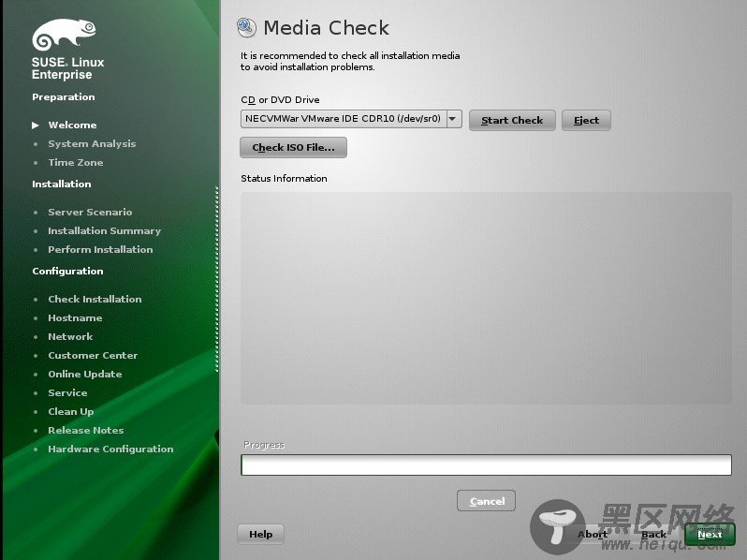This screenshot has height=560, width=747.
Task: Select the Clean Up step
Action: (x=71, y=411)
